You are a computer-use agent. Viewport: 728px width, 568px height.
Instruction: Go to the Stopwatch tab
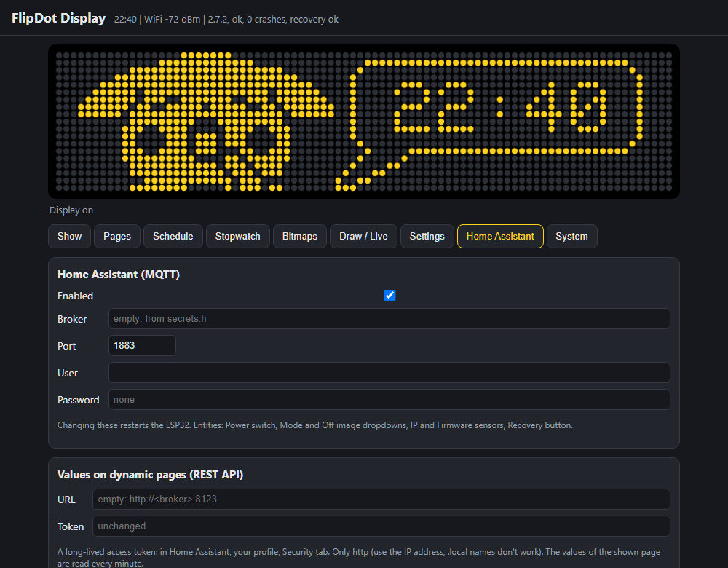[238, 237]
